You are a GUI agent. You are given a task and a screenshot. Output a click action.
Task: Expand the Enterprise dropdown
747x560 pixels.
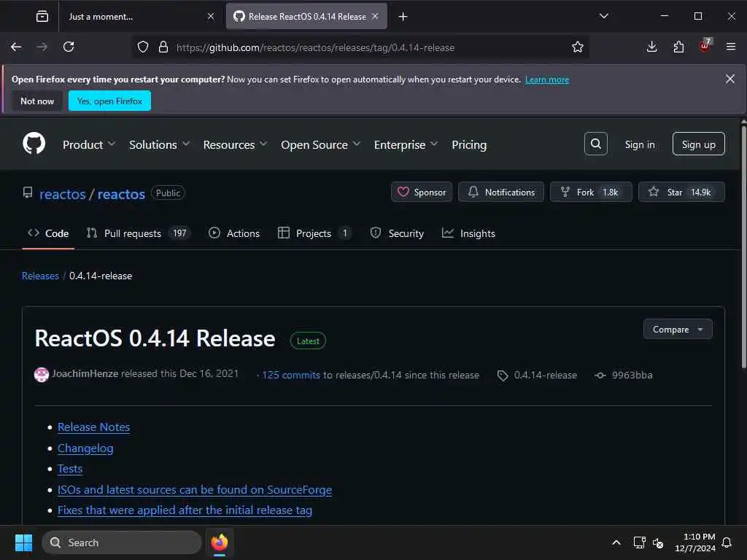click(406, 144)
